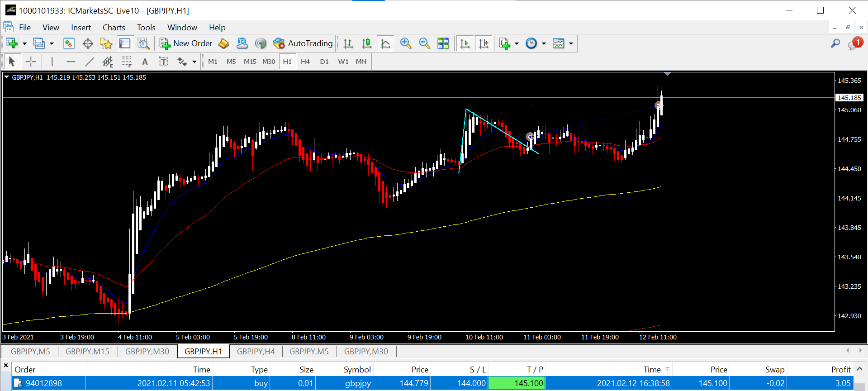Open the Signals radar icon
The width and height of the screenshot is (868, 391).
pyautogui.click(x=261, y=43)
